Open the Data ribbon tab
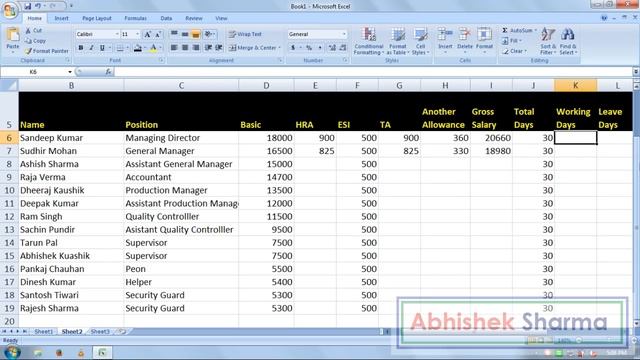The width and height of the screenshot is (640, 360). click(166, 18)
